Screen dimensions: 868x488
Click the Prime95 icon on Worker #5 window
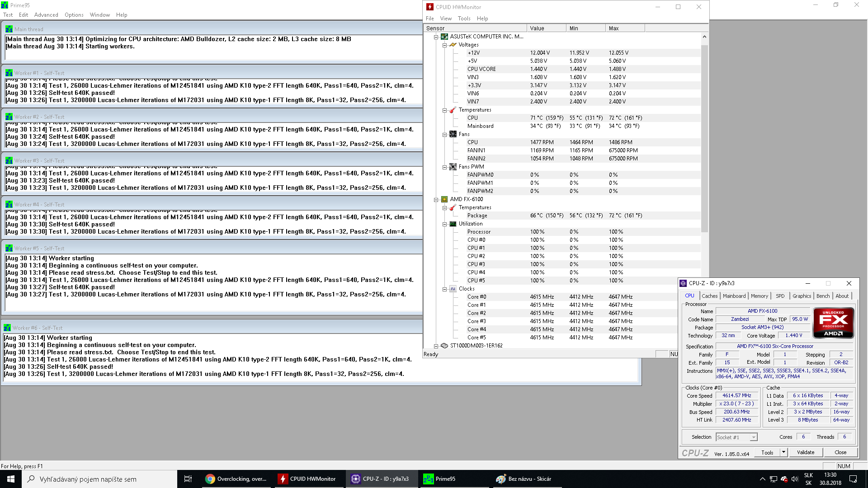[9, 248]
